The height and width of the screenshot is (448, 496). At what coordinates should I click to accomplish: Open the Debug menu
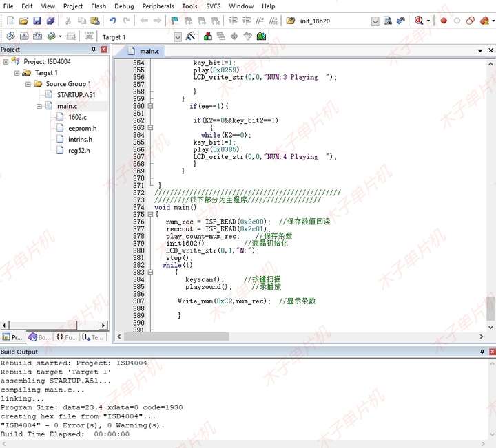[x=124, y=6]
